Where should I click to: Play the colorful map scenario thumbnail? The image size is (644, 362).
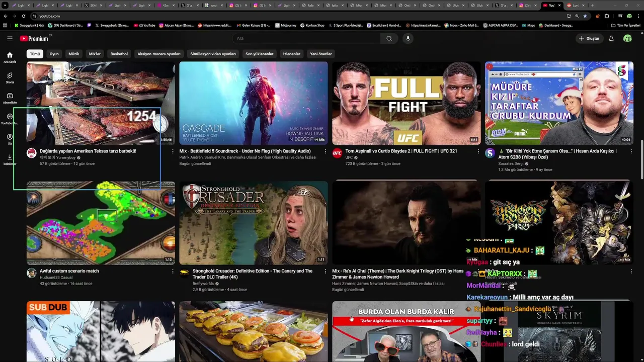101,223
